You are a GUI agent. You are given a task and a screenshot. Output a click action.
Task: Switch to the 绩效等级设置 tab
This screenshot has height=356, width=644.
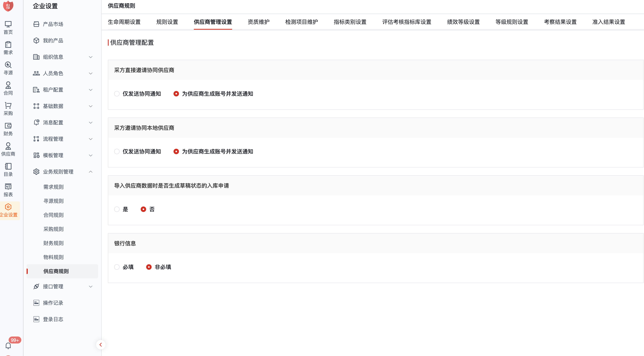463,22
